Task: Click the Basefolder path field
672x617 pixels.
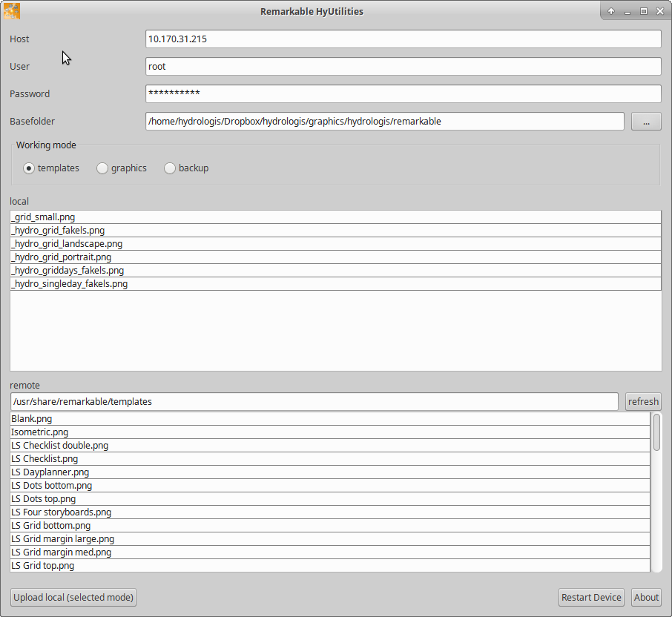Action: tap(384, 122)
